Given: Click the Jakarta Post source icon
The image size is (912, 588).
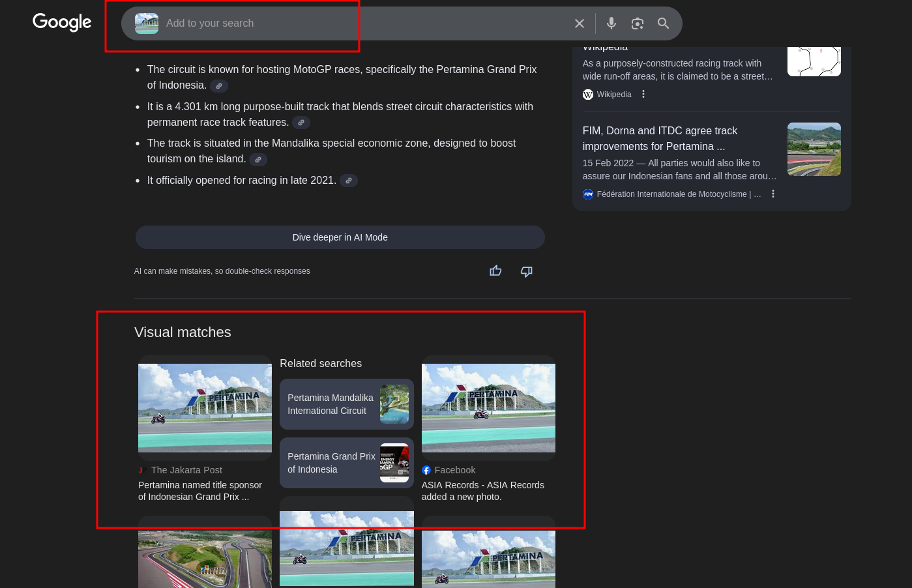Looking at the screenshot, I should tap(141, 470).
